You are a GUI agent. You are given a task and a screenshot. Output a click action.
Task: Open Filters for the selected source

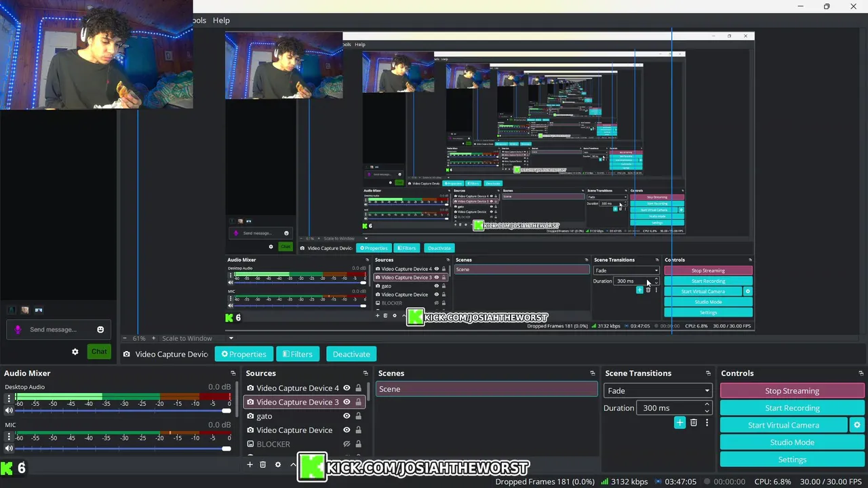coord(298,354)
